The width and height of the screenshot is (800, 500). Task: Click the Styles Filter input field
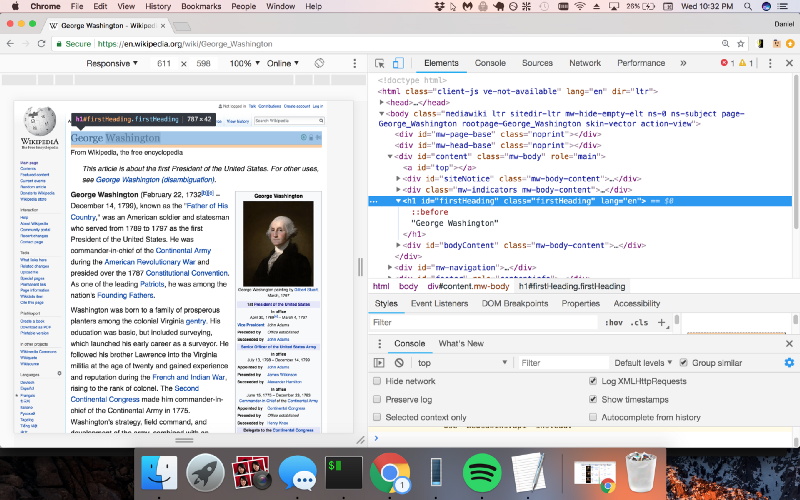pos(483,322)
